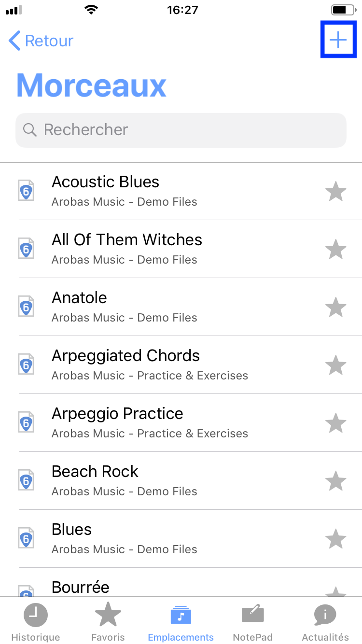Switch to the Historique tab

pyautogui.click(x=36, y=622)
